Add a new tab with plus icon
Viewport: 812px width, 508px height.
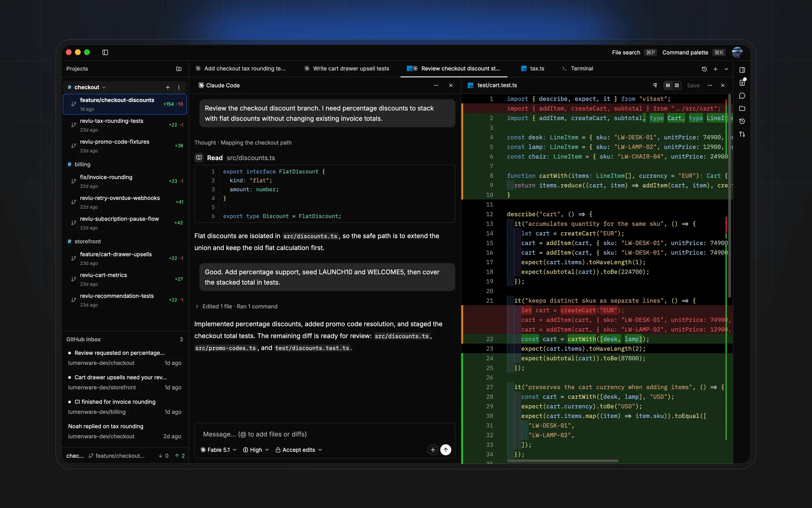715,69
